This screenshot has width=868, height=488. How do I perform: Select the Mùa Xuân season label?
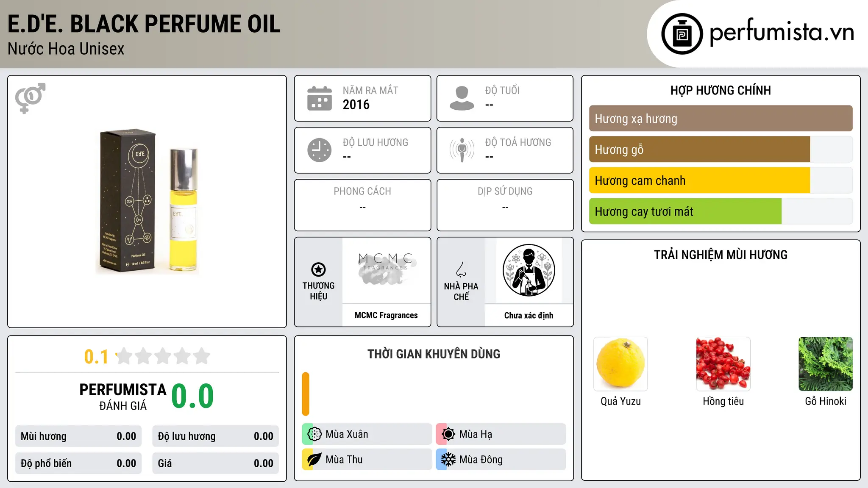coord(347,434)
